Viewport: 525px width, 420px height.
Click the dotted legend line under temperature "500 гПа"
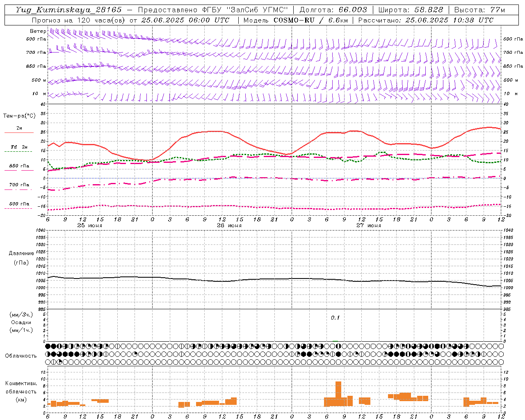coord(18,208)
